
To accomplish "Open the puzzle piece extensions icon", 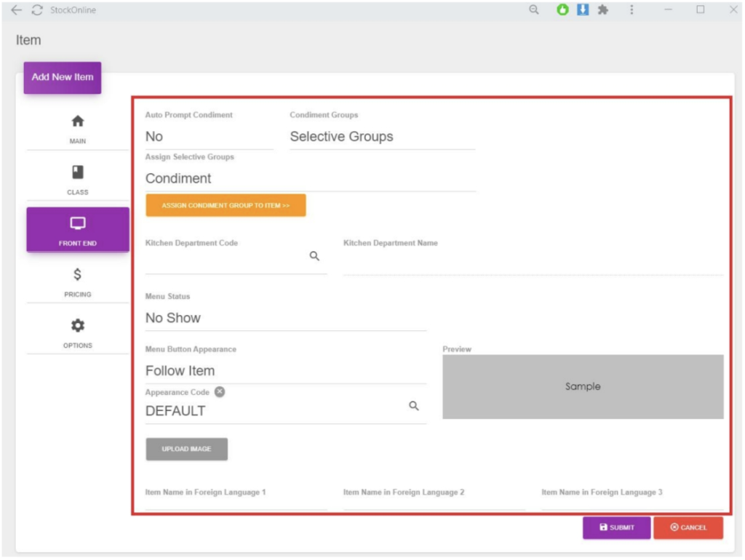I will (x=602, y=10).
